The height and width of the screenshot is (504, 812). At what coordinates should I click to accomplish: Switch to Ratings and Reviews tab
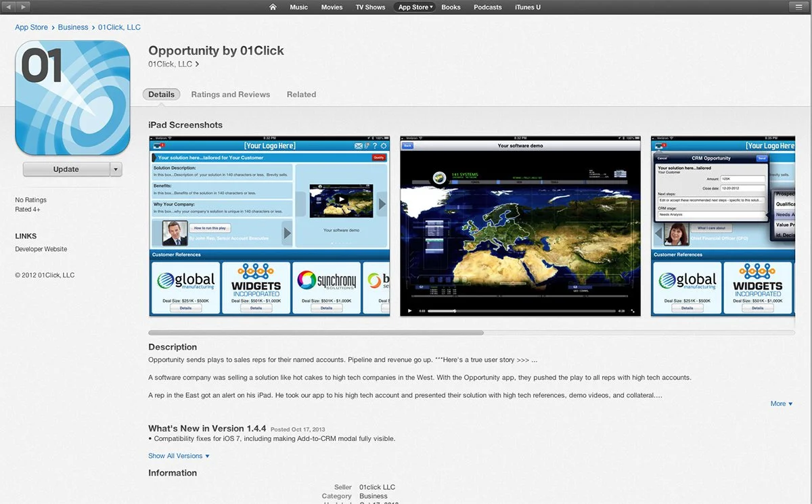[x=231, y=95]
